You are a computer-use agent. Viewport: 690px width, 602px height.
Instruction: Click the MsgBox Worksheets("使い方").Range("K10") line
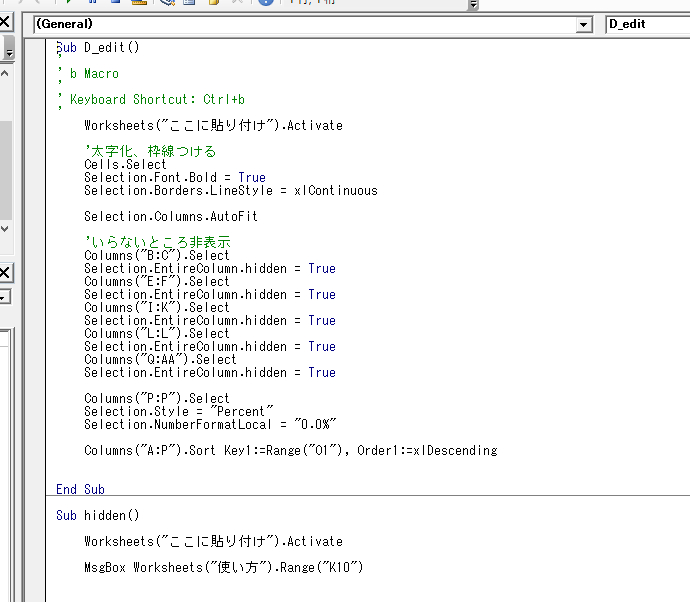point(224,567)
